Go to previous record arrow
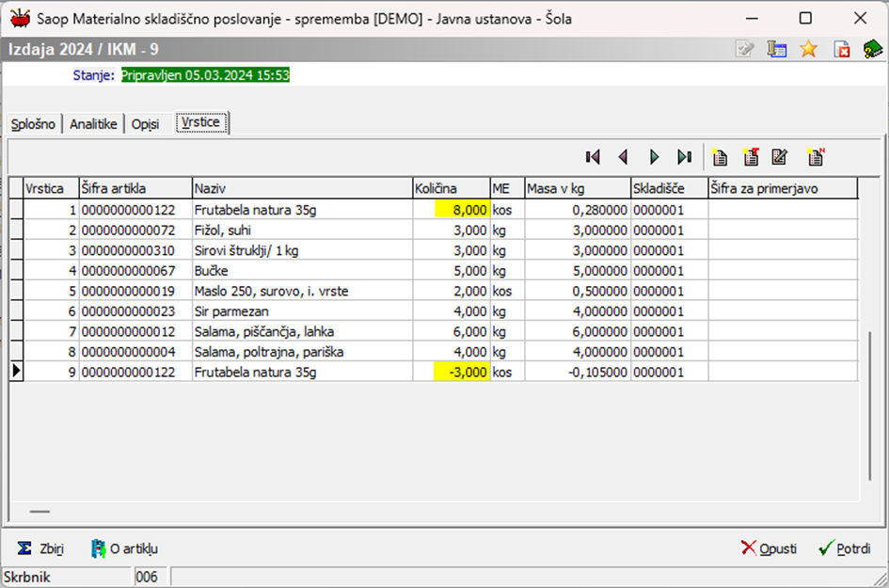This screenshot has width=889, height=588. pyautogui.click(x=623, y=157)
